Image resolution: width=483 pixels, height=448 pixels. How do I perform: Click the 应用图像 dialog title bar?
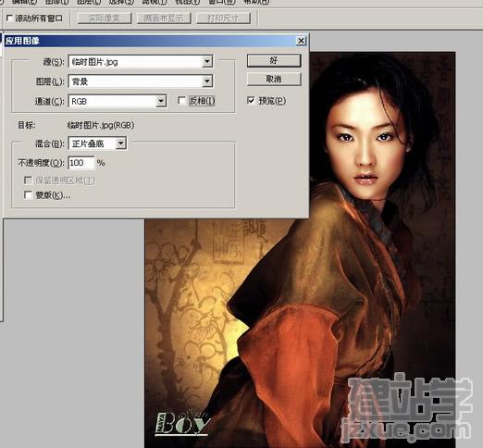coord(155,41)
